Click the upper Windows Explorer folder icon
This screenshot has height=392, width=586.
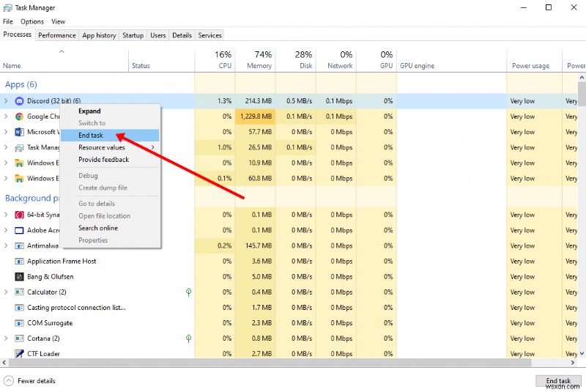pos(19,163)
